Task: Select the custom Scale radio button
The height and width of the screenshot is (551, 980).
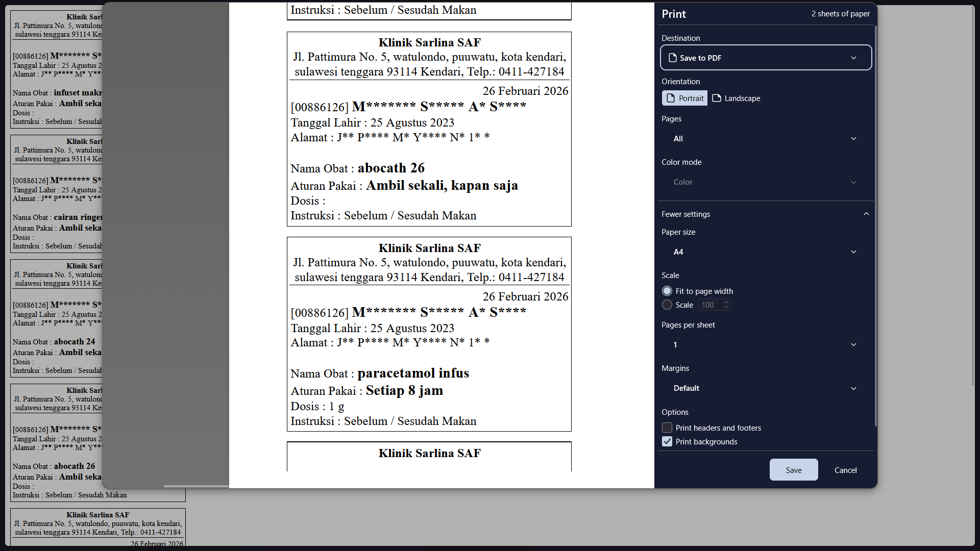Action: 667,305
